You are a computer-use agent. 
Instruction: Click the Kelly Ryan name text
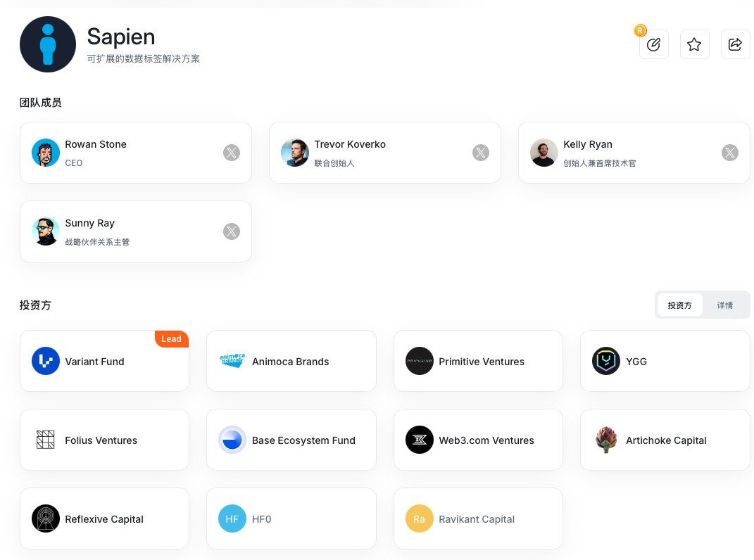point(588,144)
